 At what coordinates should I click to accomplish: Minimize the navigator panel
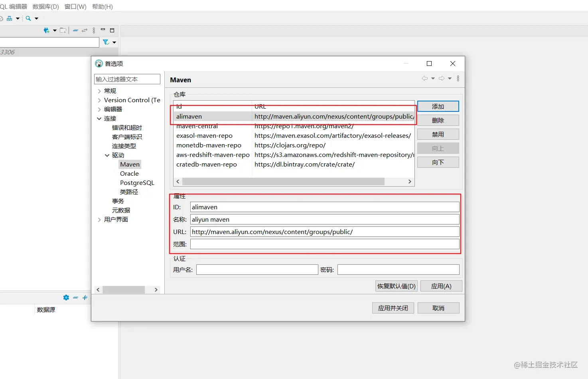103,30
